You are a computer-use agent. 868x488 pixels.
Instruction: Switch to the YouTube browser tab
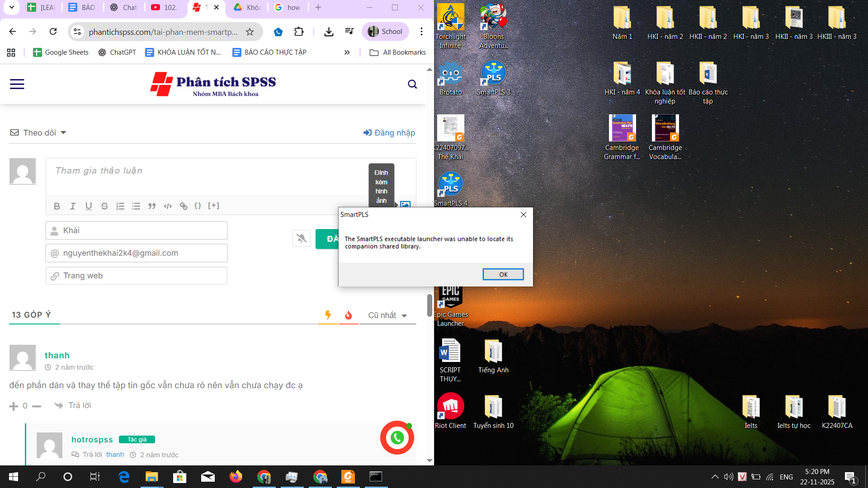165,7
